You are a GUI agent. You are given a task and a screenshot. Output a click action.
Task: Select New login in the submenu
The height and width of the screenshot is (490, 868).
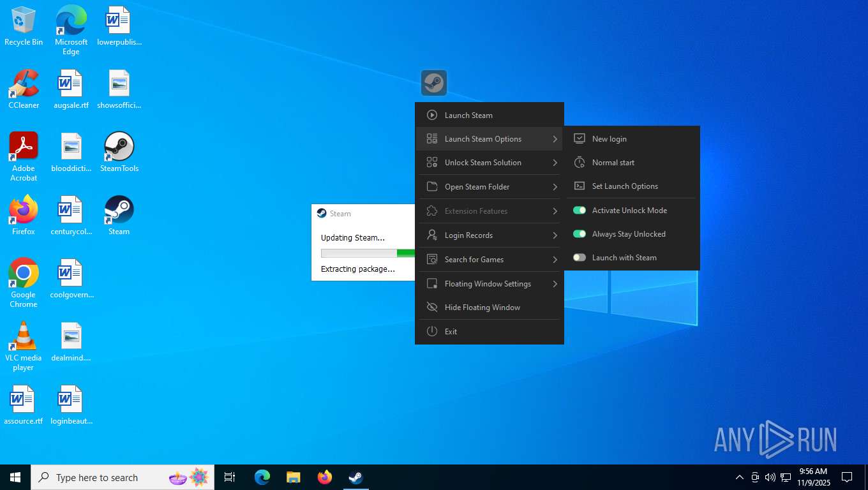point(632,139)
